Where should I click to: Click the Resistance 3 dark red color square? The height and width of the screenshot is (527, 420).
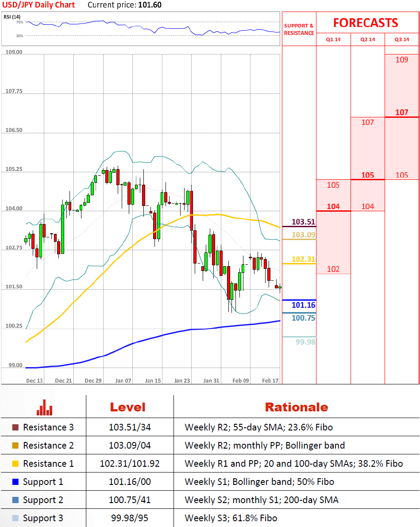(x=15, y=428)
